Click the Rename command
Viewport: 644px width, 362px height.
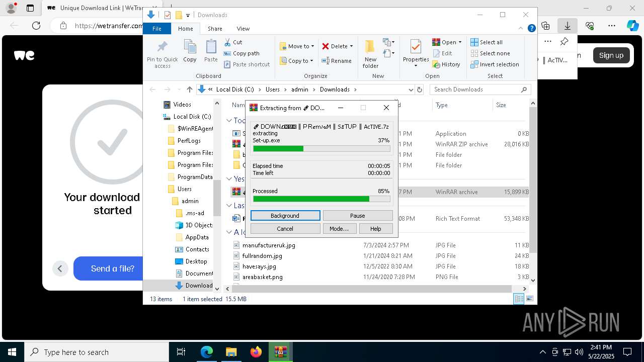point(337,61)
